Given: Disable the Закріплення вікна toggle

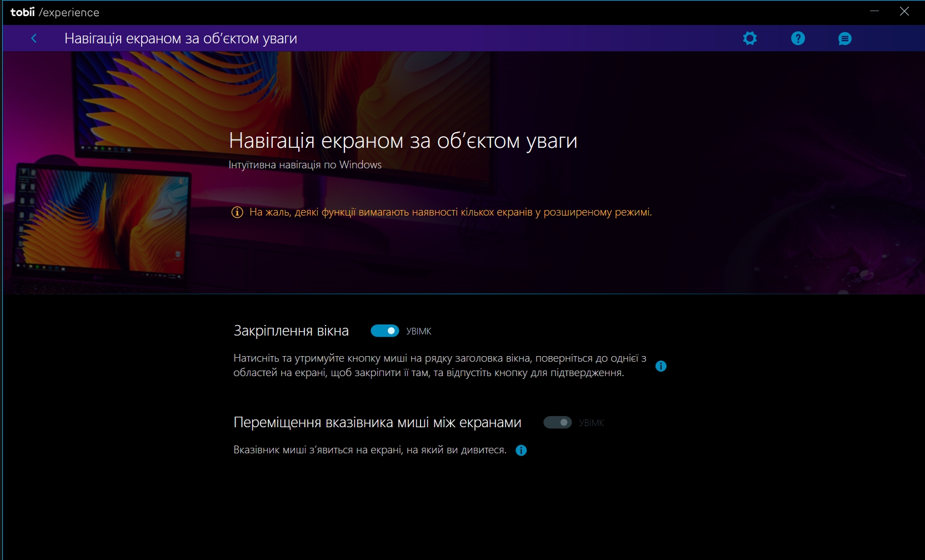Looking at the screenshot, I should click(x=385, y=331).
